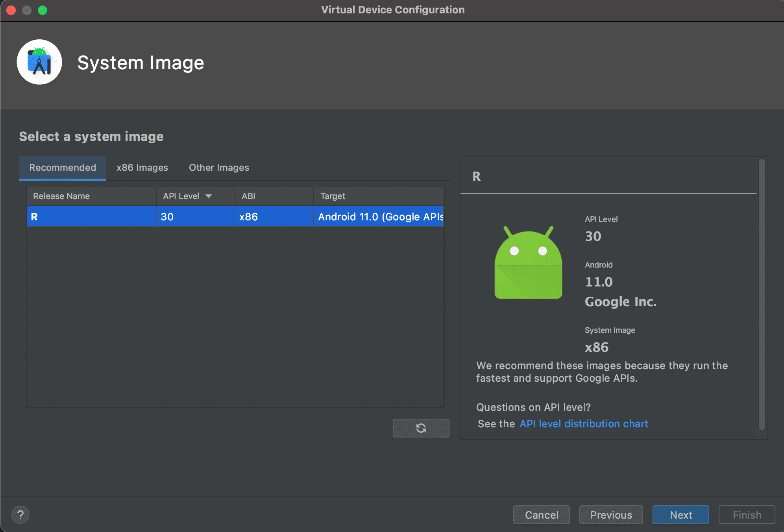
Task: Click the Android Studio logo icon
Action: tap(39, 62)
